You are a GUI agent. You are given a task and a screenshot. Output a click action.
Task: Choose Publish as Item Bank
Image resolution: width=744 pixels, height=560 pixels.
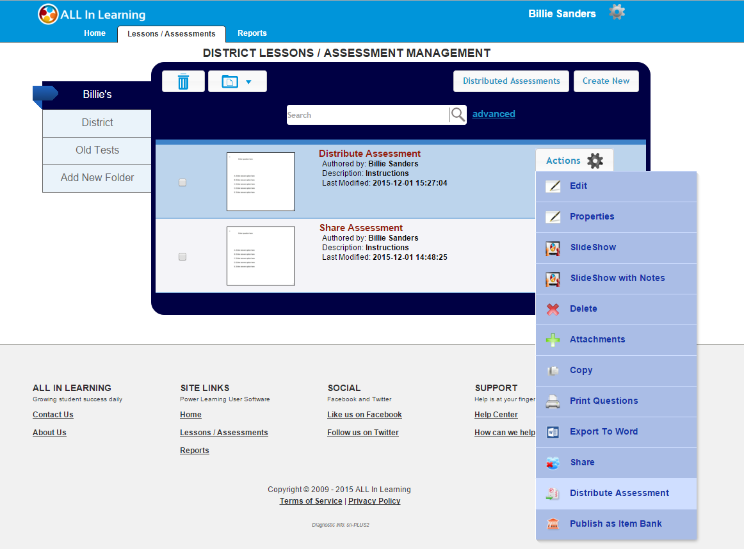point(615,524)
